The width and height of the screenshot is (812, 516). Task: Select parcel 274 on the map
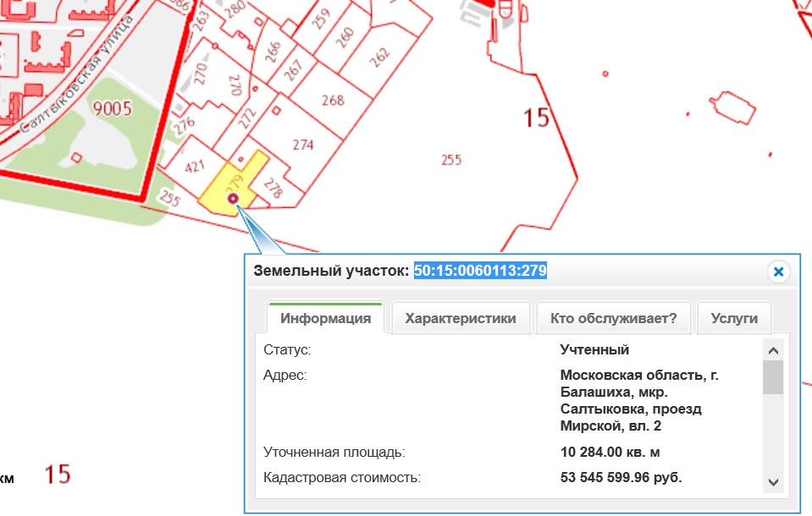303,145
